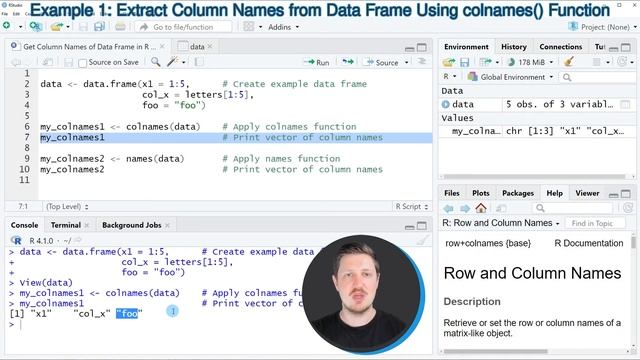Image resolution: width=640 pixels, height=360 pixels.
Task: Open the Import Dataset dropdown
Action: 489,62
